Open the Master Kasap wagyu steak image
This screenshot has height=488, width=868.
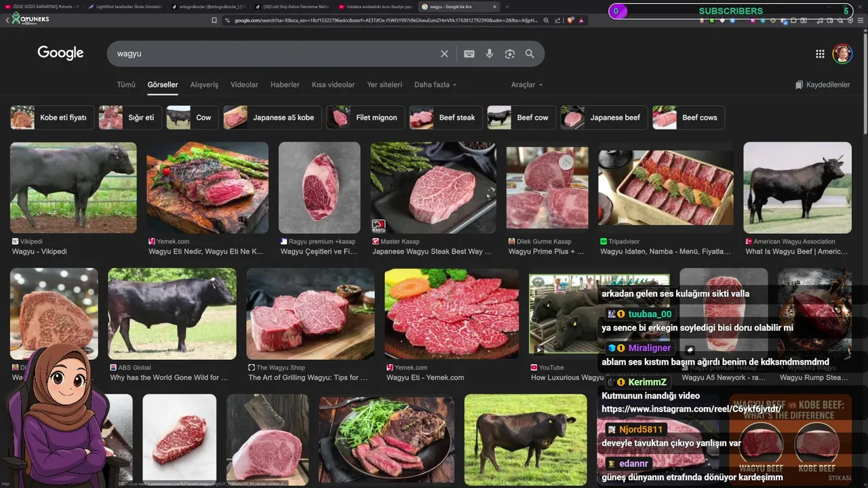[433, 188]
